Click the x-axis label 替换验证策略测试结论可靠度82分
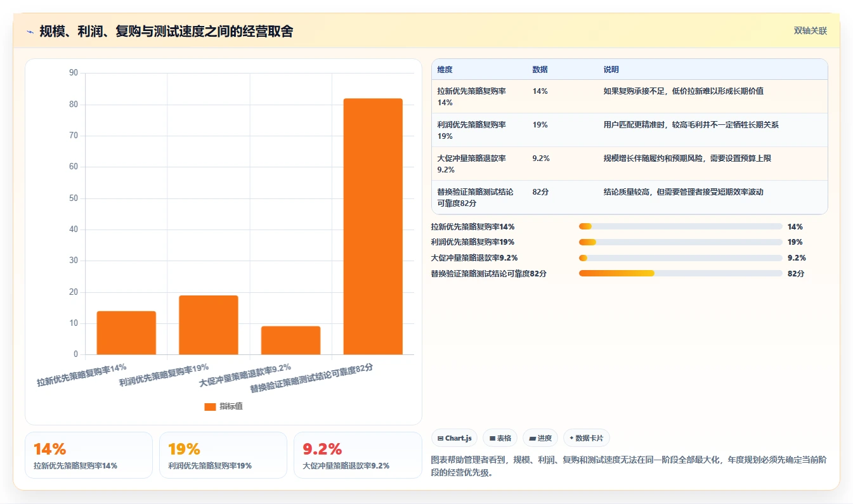The height and width of the screenshot is (504, 853). pyautogui.click(x=311, y=378)
